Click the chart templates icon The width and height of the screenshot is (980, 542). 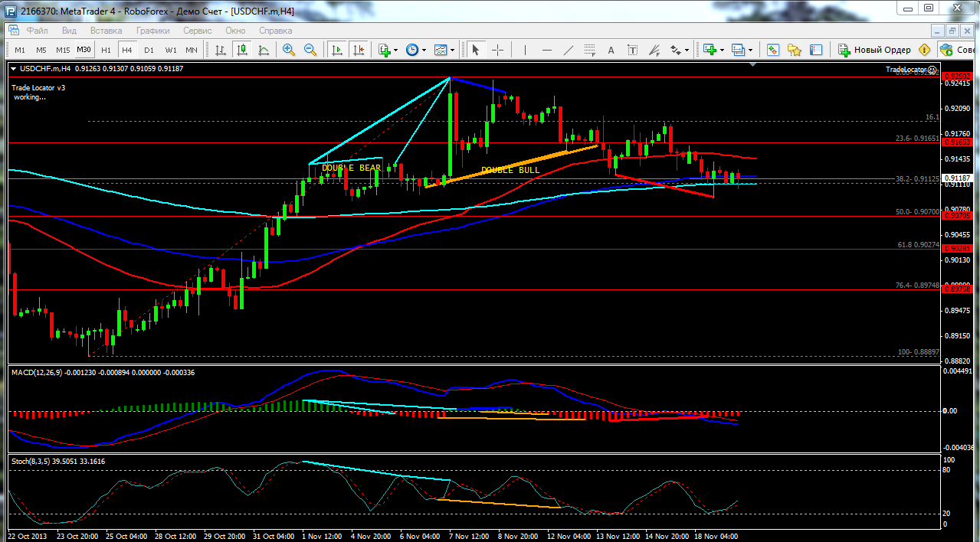point(441,50)
